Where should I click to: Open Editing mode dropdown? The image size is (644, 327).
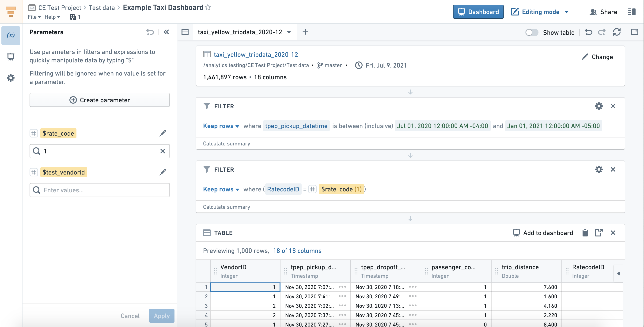click(x=567, y=12)
